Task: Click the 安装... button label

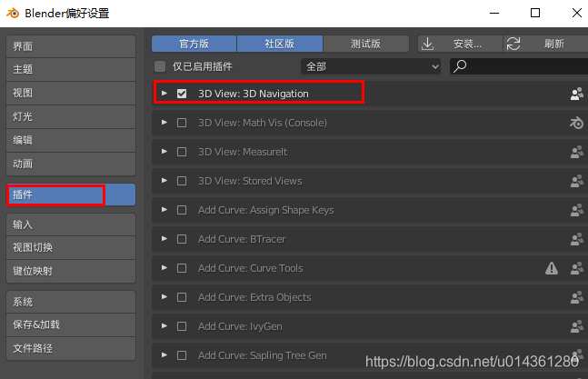Action: point(467,45)
